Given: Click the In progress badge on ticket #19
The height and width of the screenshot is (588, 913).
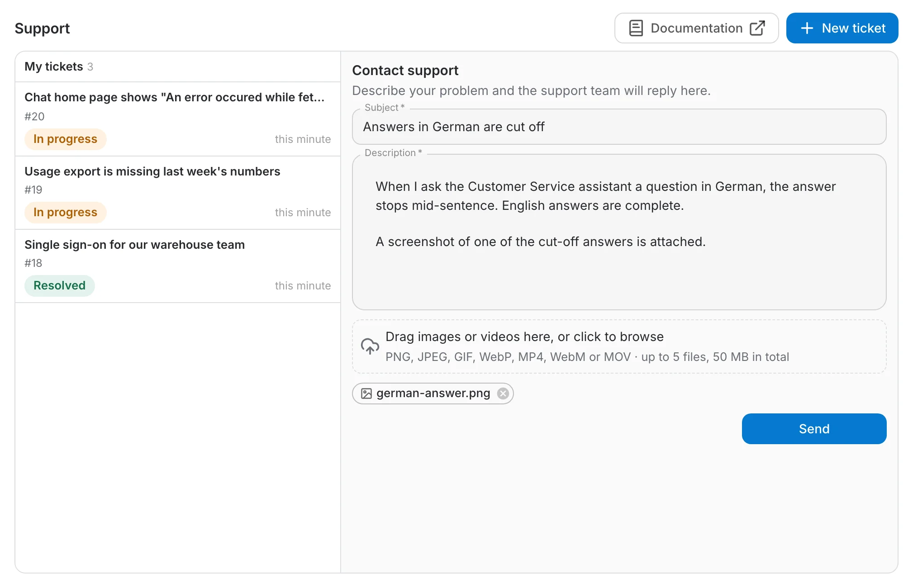Looking at the screenshot, I should tap(66, 212).
